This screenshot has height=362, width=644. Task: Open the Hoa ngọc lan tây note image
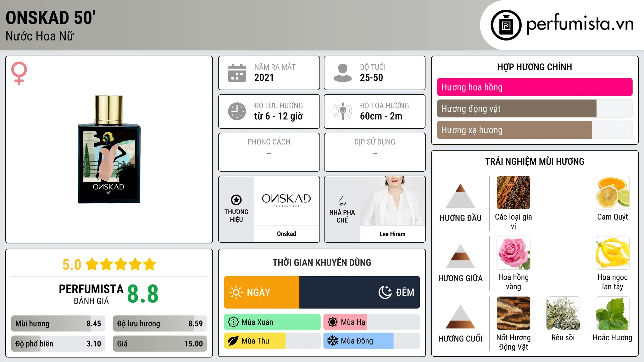point(613,253)
